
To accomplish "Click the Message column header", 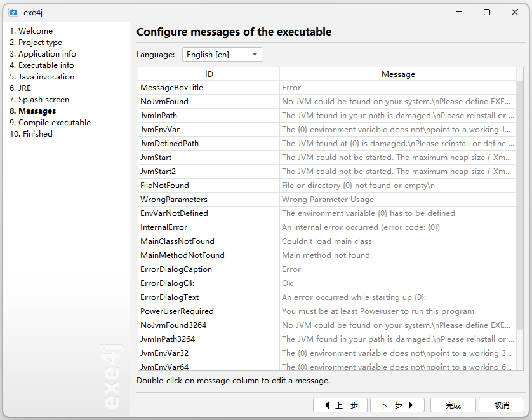I will [x=398, y=74].
